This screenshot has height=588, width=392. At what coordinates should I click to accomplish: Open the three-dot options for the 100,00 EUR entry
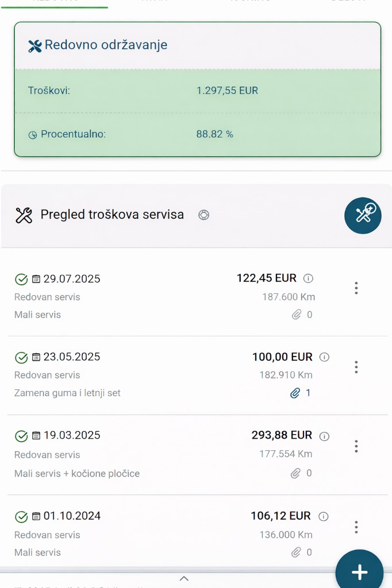356,367
